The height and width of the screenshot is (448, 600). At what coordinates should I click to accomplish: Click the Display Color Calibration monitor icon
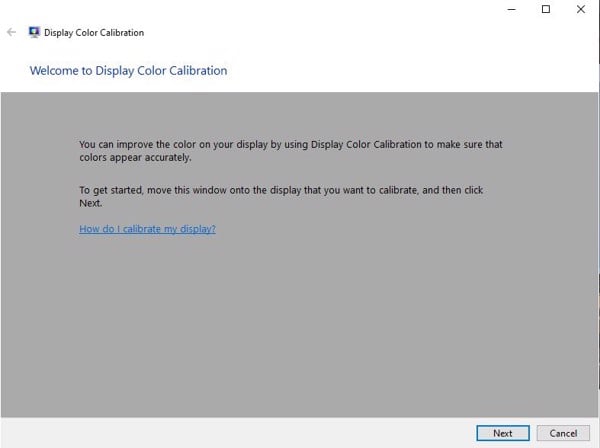pyautogui.click(x=34, y=32)
